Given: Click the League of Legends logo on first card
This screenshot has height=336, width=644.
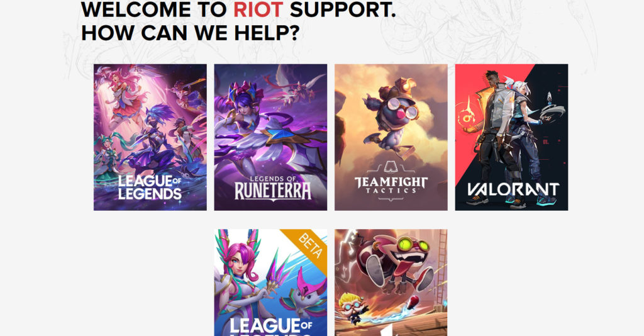Looking at the screenshot, I should click(x=150, y=188).
